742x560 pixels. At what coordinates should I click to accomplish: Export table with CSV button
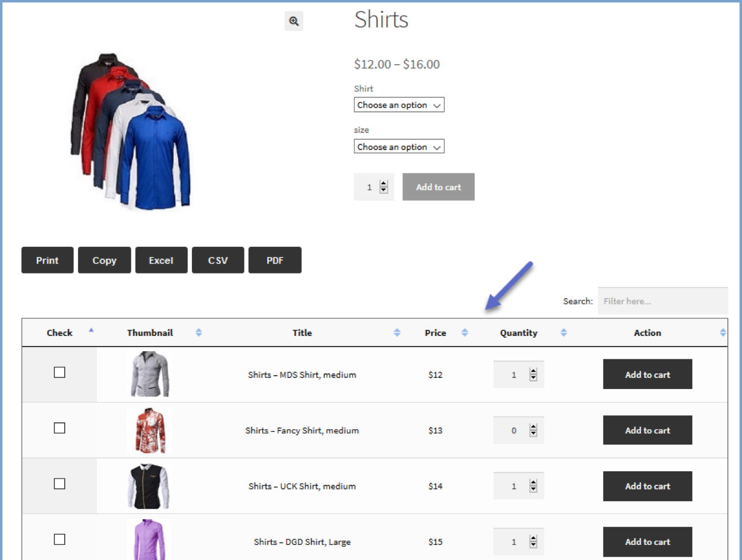218,260
